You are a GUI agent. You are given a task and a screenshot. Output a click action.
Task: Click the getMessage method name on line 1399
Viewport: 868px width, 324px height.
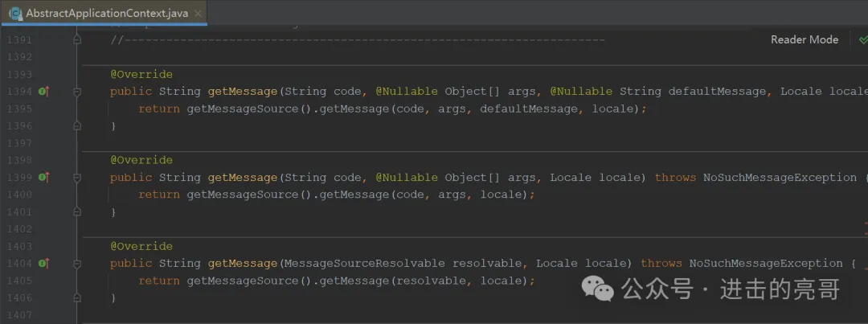[243, 177]
